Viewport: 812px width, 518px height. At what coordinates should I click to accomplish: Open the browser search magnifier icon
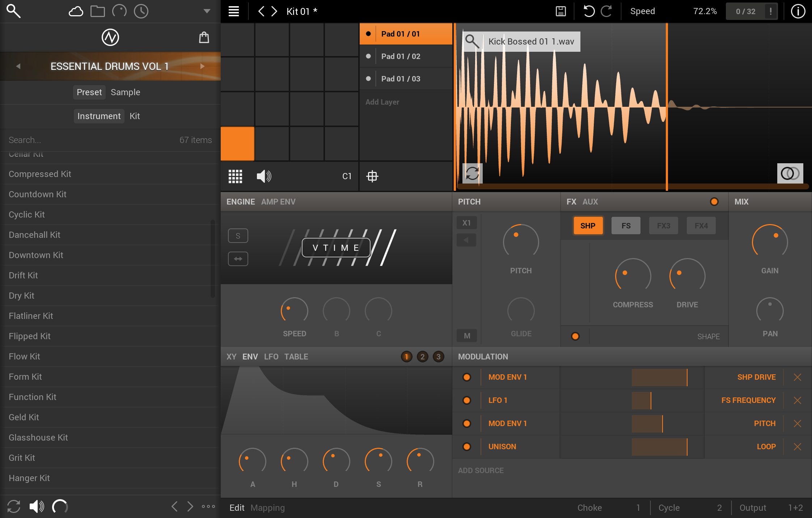[13, 11]
